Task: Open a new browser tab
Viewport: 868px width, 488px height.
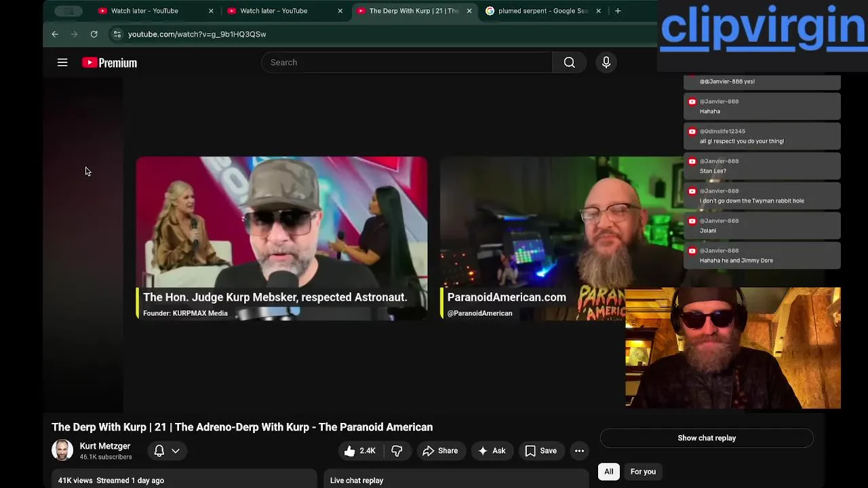Action: 618,11
